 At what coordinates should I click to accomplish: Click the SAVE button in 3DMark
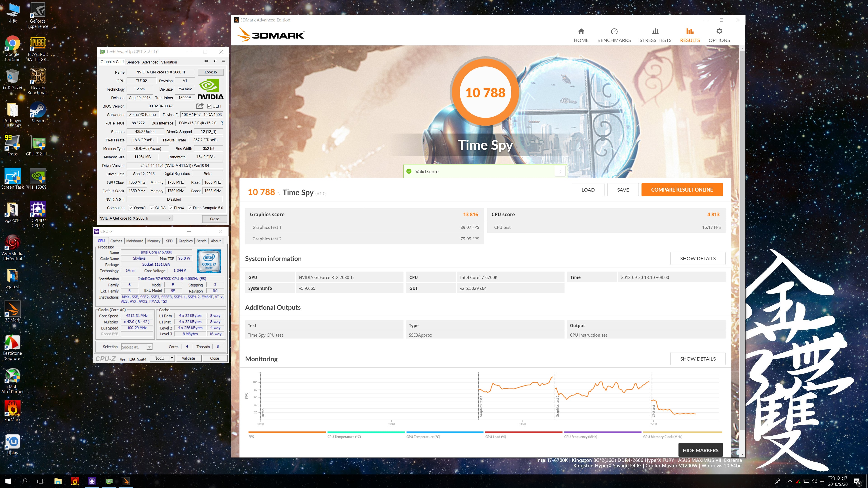(623, 190)
